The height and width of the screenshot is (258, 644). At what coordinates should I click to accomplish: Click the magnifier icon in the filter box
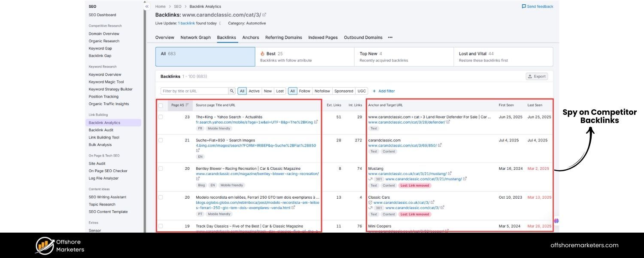(232, 91)
